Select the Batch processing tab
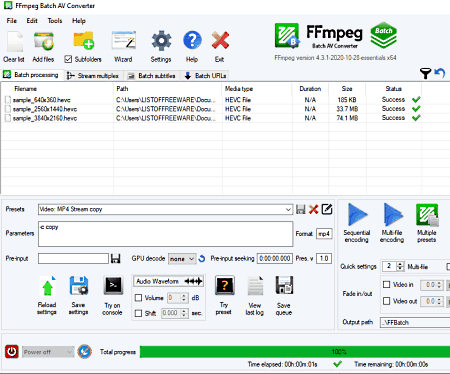 click(x=31, y=75)
